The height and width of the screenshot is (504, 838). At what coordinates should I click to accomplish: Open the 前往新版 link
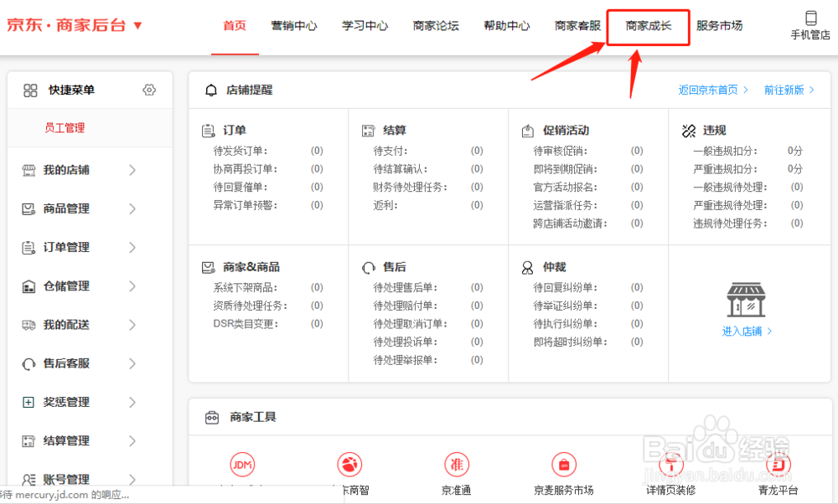[786, 90]
